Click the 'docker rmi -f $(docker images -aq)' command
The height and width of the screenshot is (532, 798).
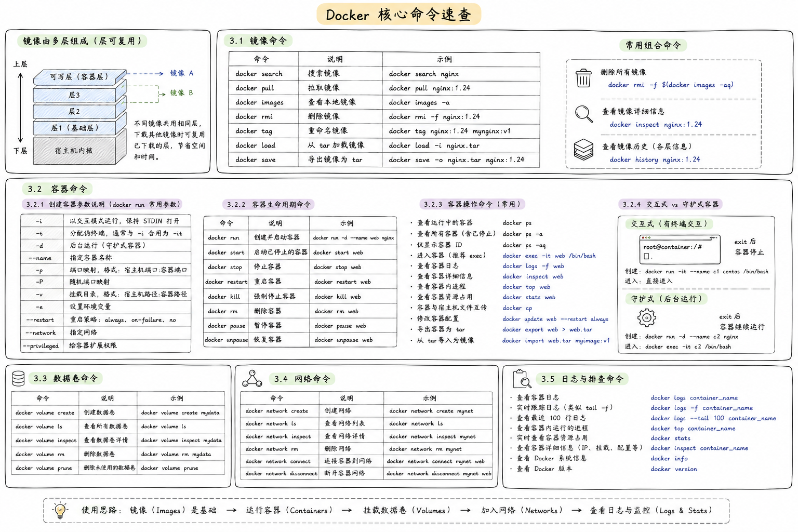(670, 85)
